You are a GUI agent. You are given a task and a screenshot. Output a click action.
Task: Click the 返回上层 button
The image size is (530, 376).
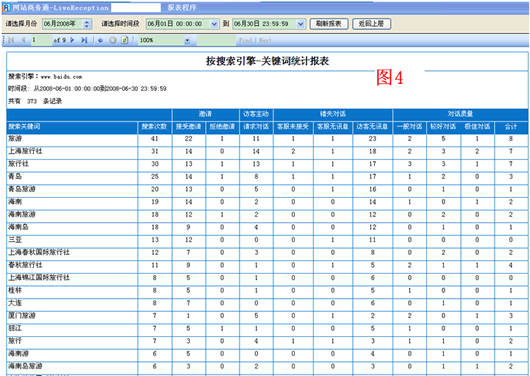point(371,24)
